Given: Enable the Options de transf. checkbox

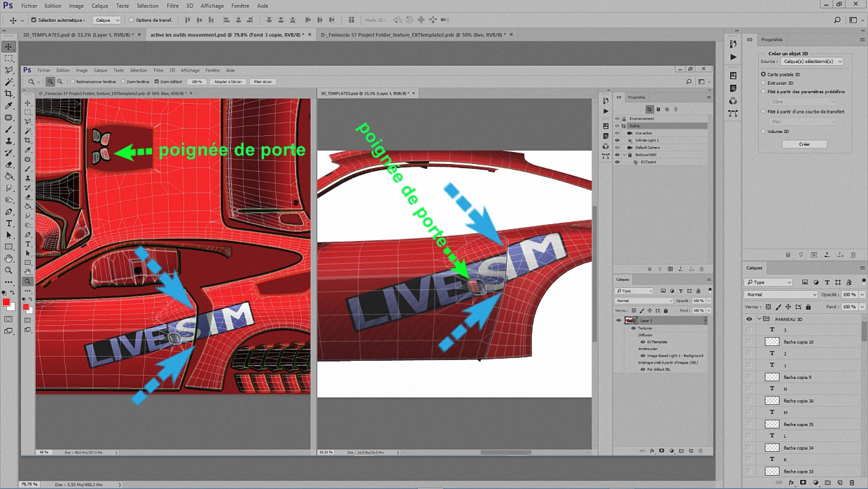Looking at the screenshot, I should (x=132, y=20).
